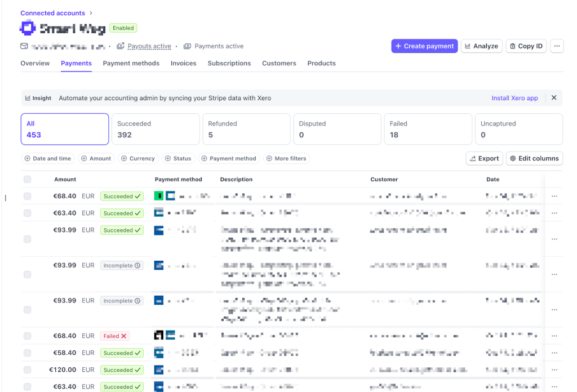This screenshot has height=392, width=577.
Task: Check the box for the failed €68.40 payment
Action: click(x=28, y=336)
